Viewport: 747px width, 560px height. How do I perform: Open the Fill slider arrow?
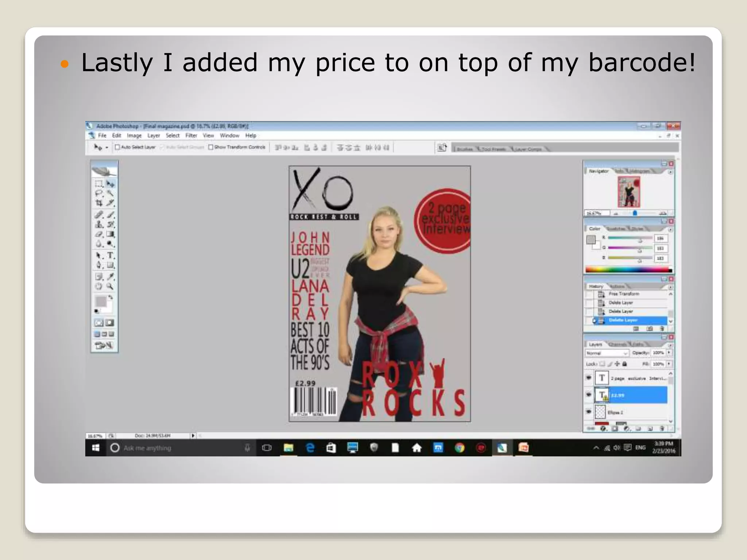point(669,364)
